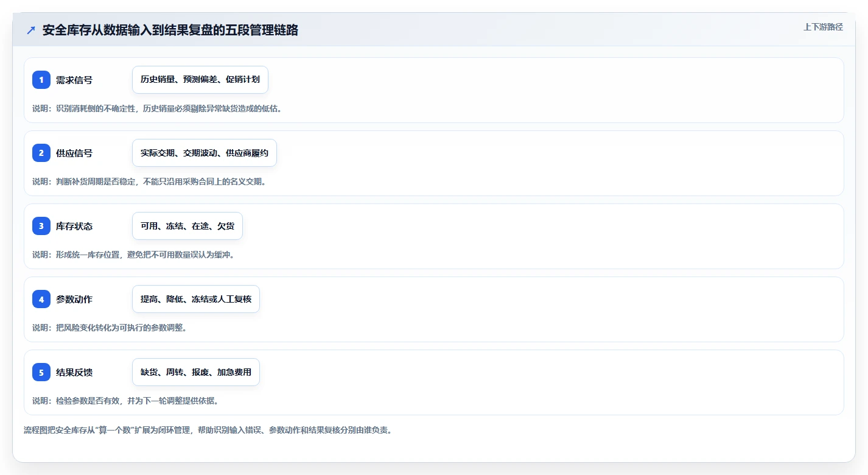868x475 pixels.
Task: Click the 历史销量、预测偏差、促销计划 chip
Action: pyautogui.click(x=200, y=80)
